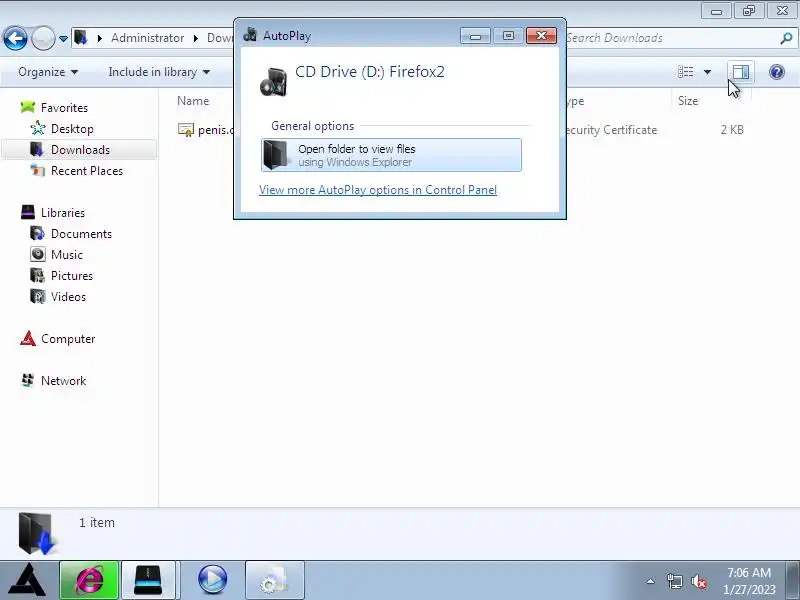
Task: Click the Show desktop strip
Action: [x=792, y=581]
